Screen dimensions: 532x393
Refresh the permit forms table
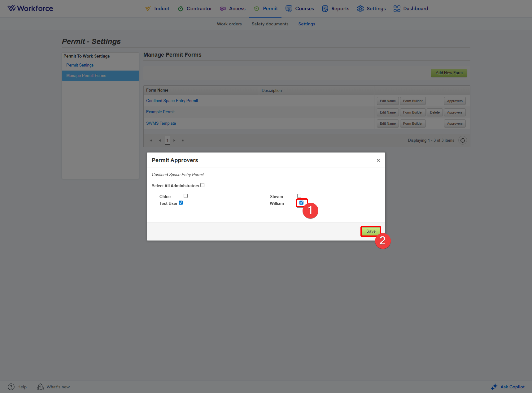tap(462, 140)
